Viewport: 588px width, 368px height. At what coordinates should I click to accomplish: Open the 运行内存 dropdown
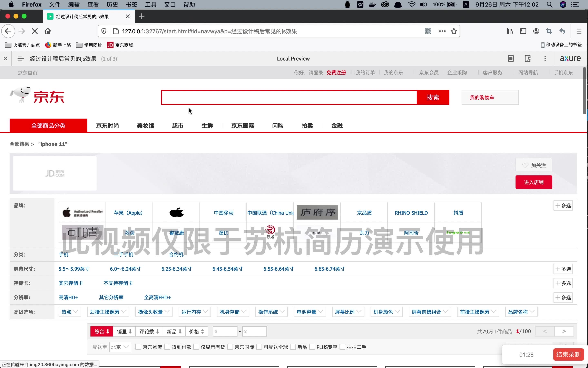click(195, 312)
